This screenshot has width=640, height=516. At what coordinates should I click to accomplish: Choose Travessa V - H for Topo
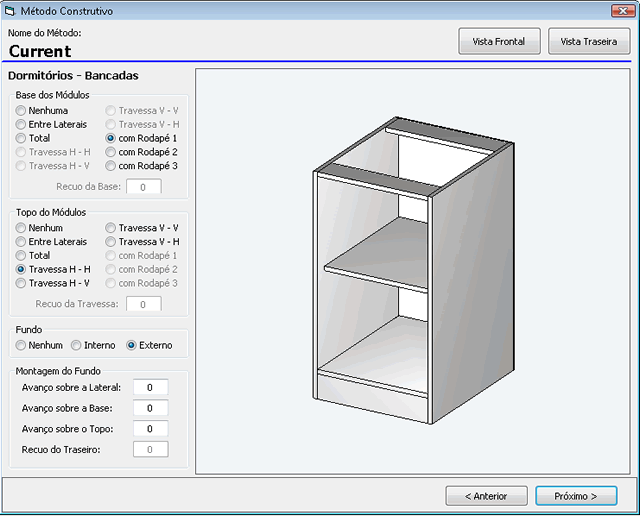111,242
